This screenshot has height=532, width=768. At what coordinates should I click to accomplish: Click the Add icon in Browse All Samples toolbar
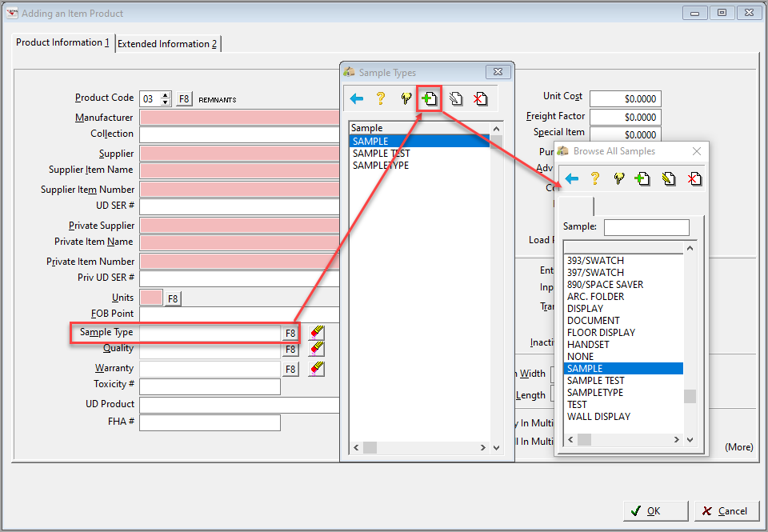click(643, 178)
